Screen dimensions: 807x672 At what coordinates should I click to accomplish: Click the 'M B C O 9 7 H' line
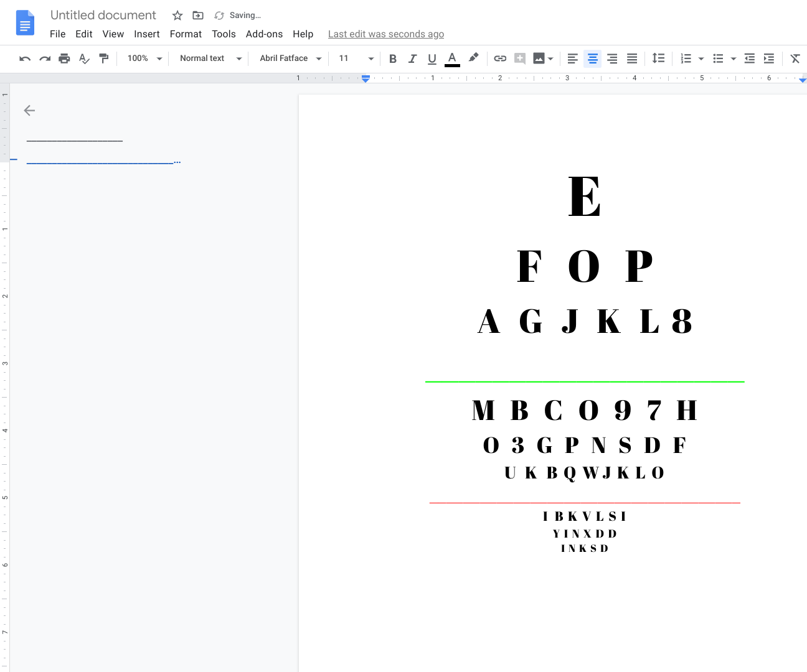585,410
